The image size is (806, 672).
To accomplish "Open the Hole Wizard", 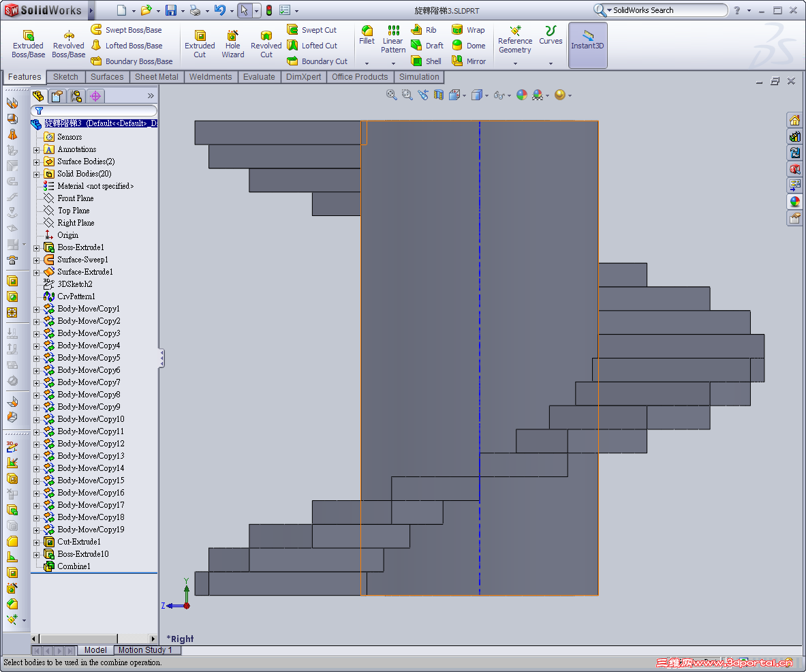I will (x=233, y=45).
